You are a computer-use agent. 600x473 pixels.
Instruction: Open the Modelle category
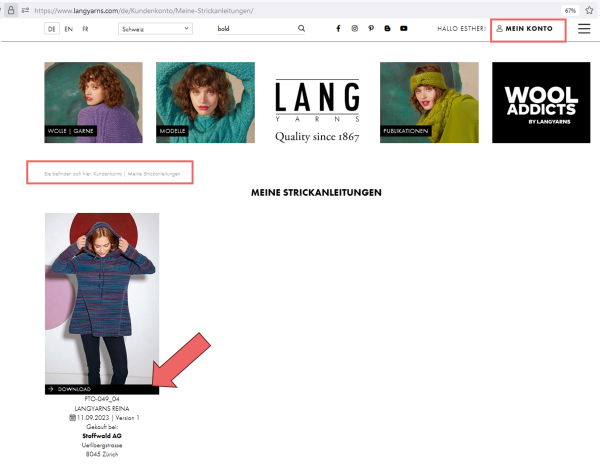tap(198, 103)
